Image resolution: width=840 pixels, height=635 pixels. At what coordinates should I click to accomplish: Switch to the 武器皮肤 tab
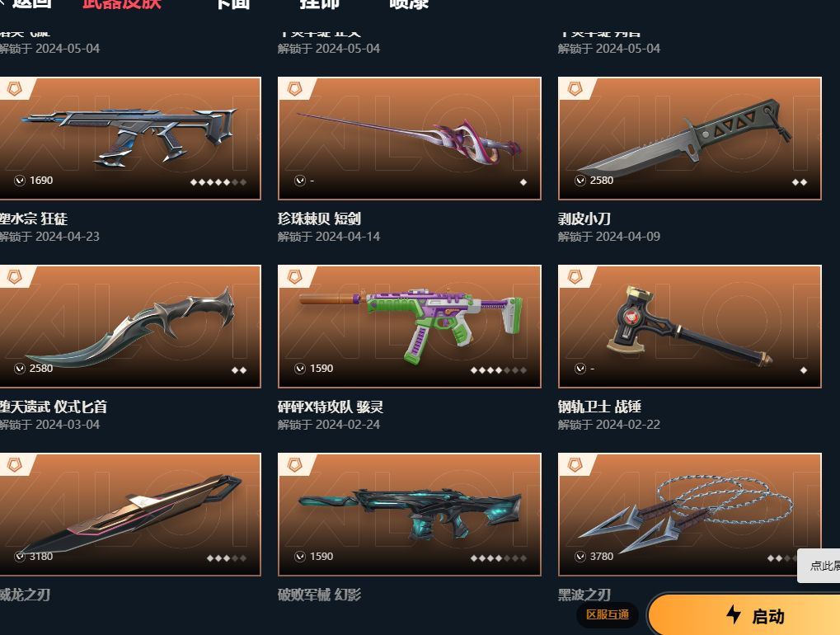coord(122,4)
